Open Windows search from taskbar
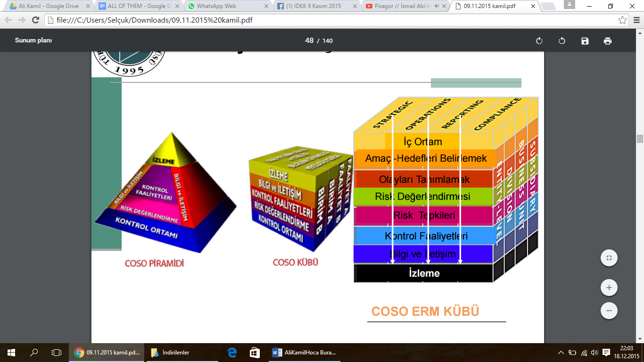 click(x=34, y=352)
